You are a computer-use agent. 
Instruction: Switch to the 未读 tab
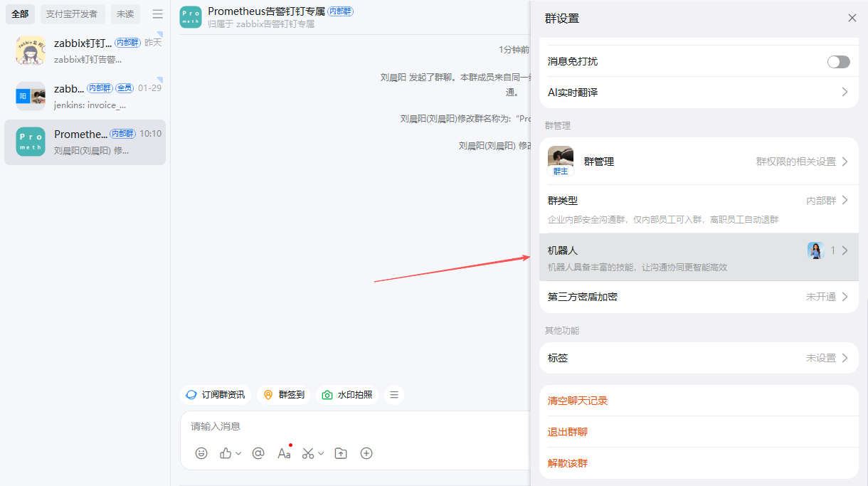pos(125,14)
